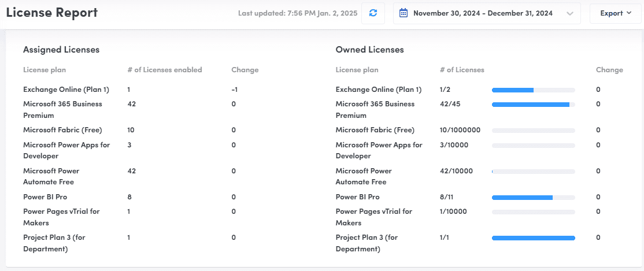Click the 42/45 owned license count
The image size is (644, 271).
click(x=450, y=104)
